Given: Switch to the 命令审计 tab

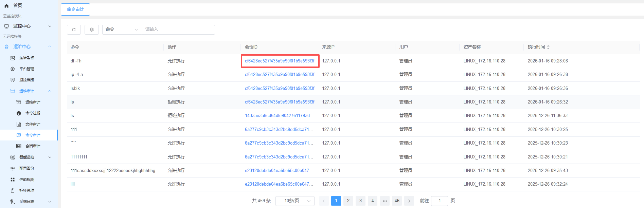Looking at the screenshot, I should click(75, 10).
